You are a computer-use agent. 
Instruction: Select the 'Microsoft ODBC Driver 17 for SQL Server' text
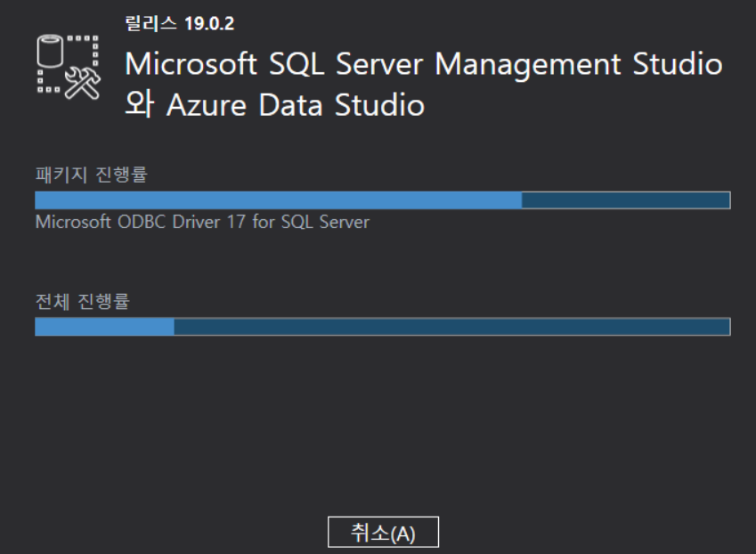tap(202, 222)
